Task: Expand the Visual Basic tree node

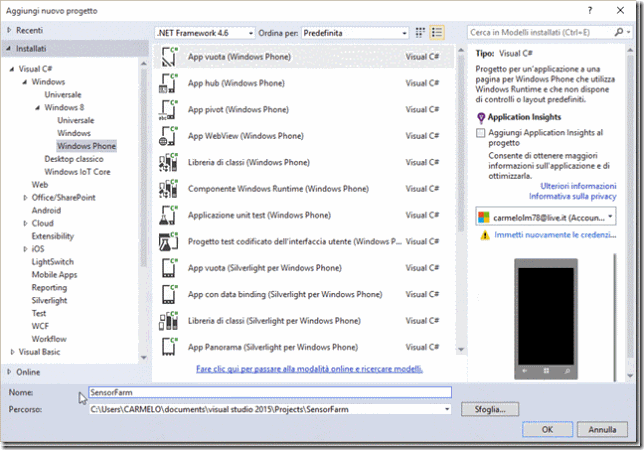Action: coord(12,352)
